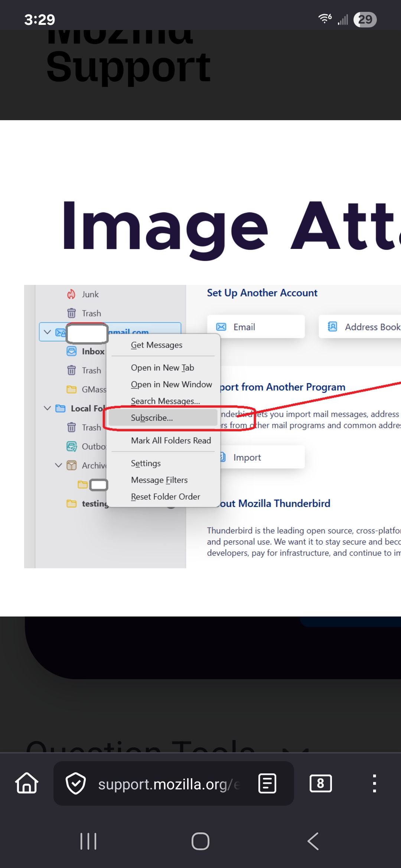The height and width of the screenshot is (868, 401).
Task: Click the gmail.com account mail icon
Action: coord(60,332)
